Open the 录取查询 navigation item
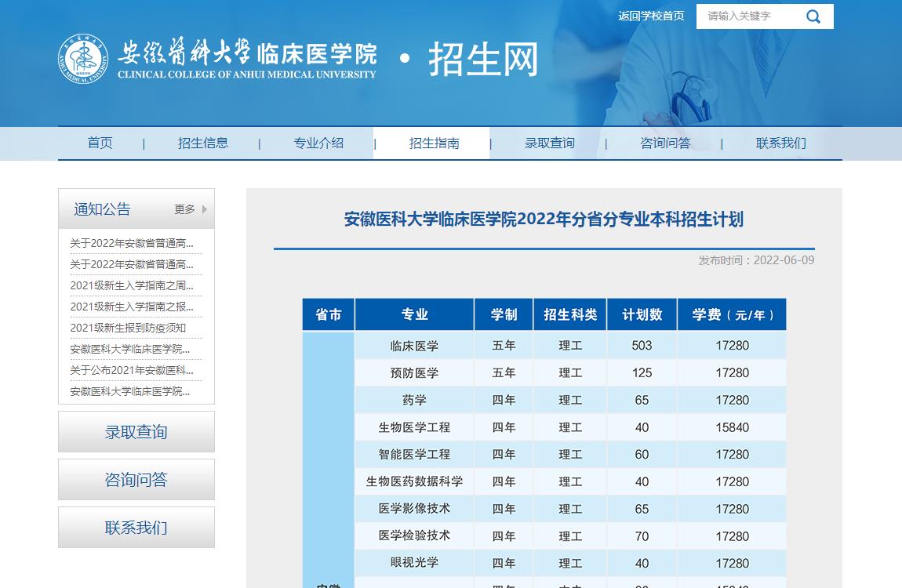This screenshot has height=588, width=902. [x=550, y=143]
